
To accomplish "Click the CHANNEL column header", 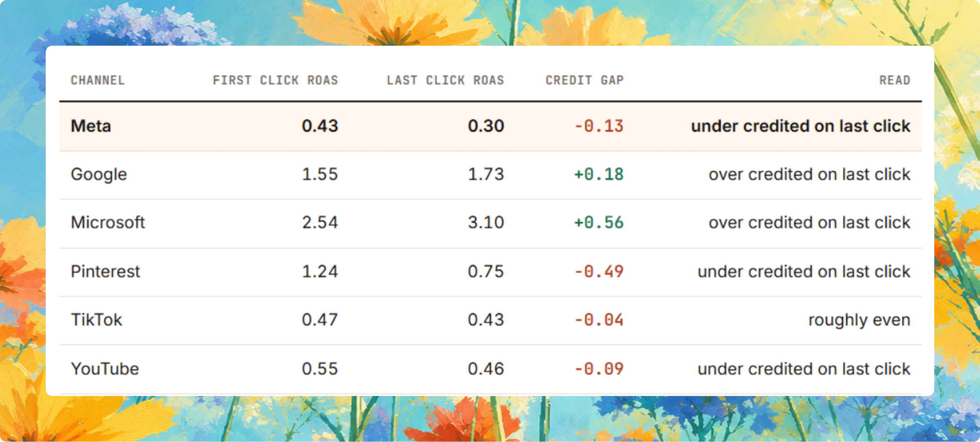I will coord(98,80).
